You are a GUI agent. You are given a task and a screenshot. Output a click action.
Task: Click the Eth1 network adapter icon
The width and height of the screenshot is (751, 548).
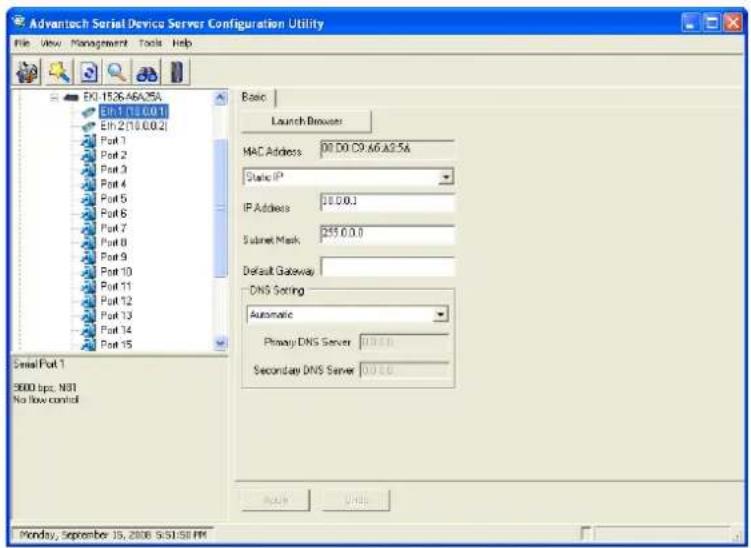[89, 112]
